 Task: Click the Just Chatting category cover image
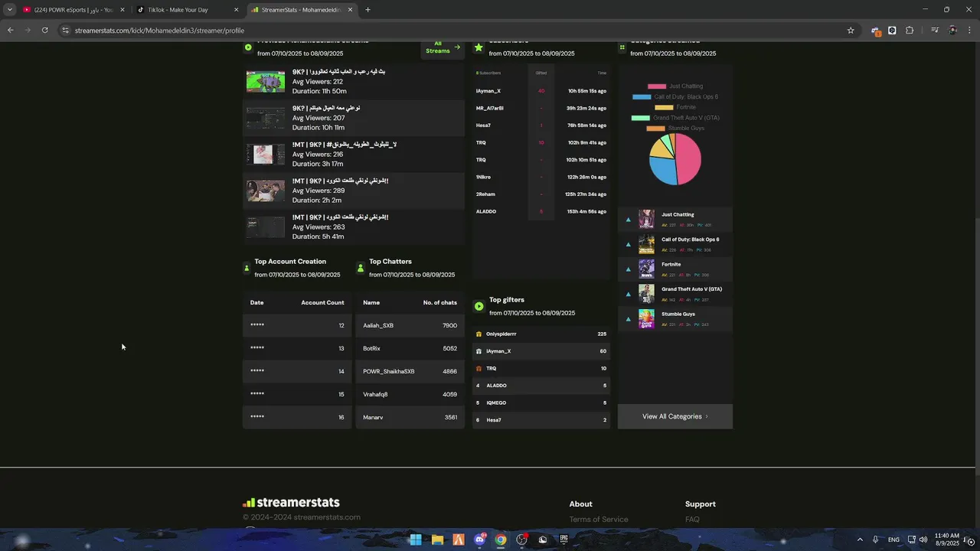pos(647,220)
